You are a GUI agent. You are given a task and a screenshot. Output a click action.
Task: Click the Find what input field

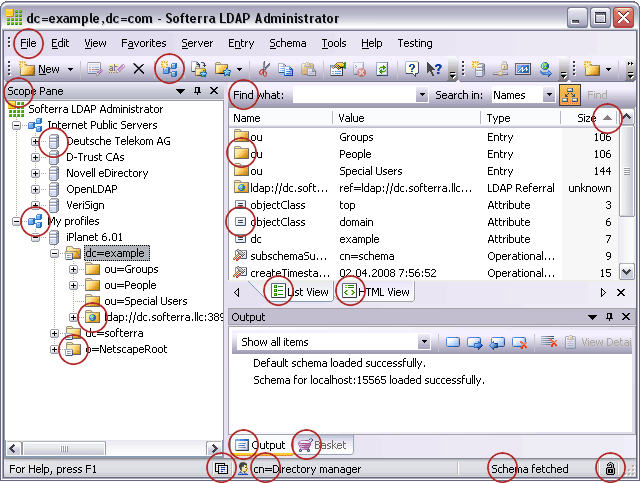click(354, 95)
